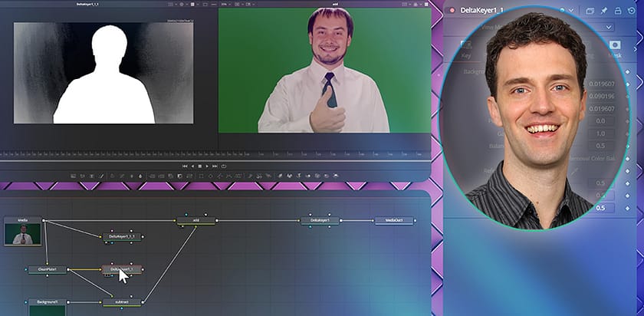Play the composition in reverse
The height and width of the screenshot is (316, 644).
point(192,166)
